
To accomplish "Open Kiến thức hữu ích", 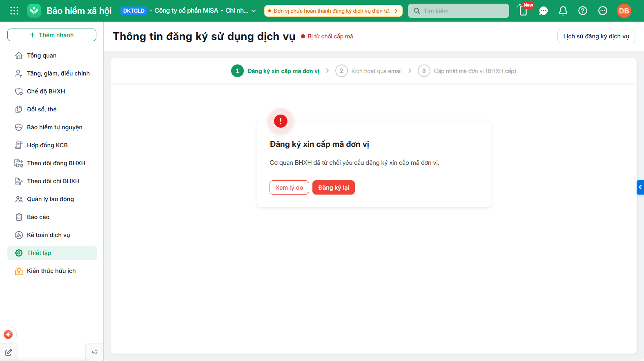I will pos(52,271).
